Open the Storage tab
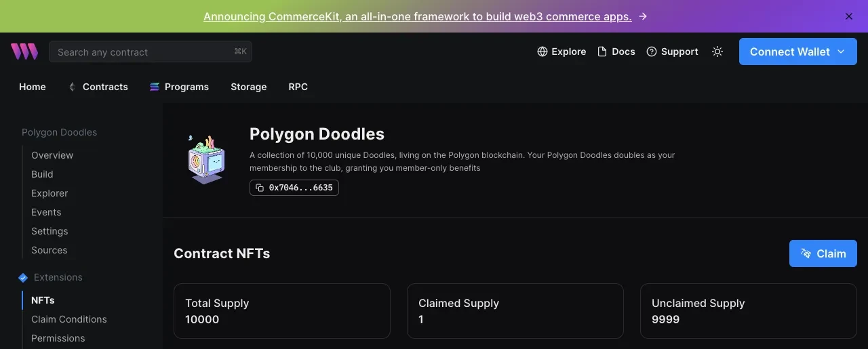The height and width of the screenshot is (349, 868). (249, 87)
